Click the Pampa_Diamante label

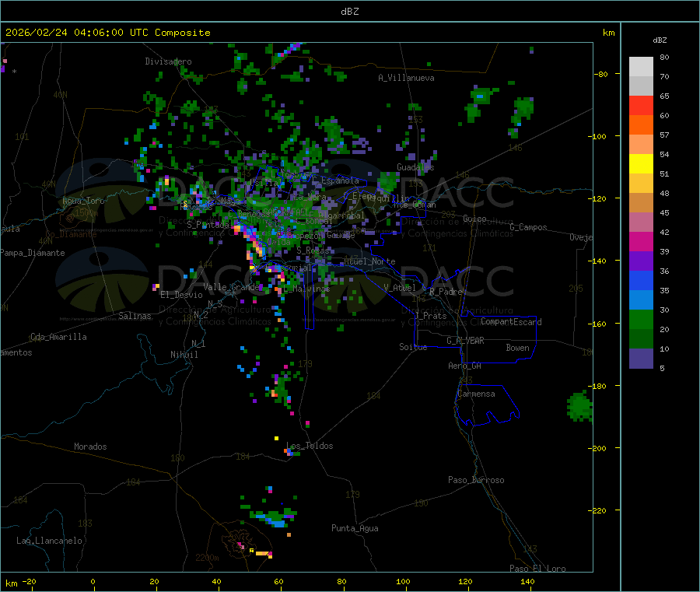(x=33, y=253)
